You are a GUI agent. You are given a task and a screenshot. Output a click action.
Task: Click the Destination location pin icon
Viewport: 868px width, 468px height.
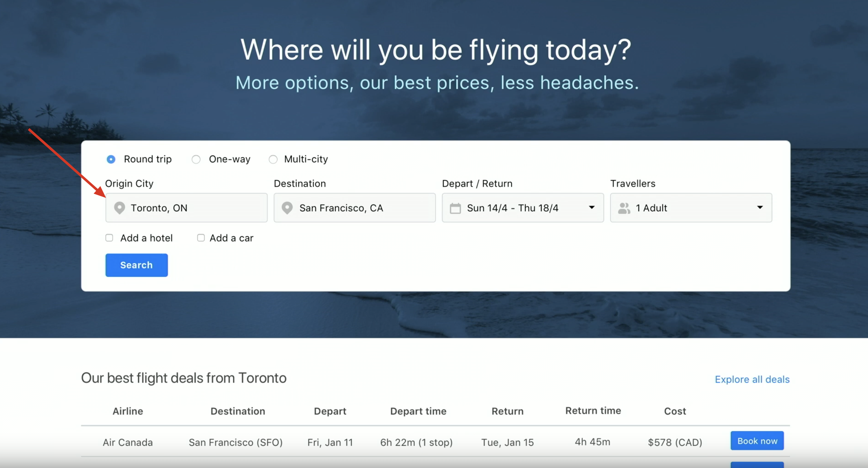tap(287, 208)
